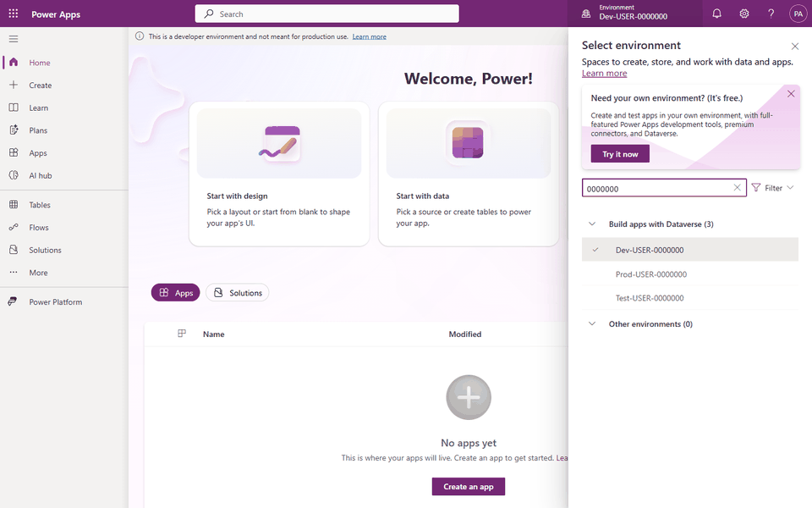Close the Select environment panel
The image size is (812, 508).
pos(795,46)
